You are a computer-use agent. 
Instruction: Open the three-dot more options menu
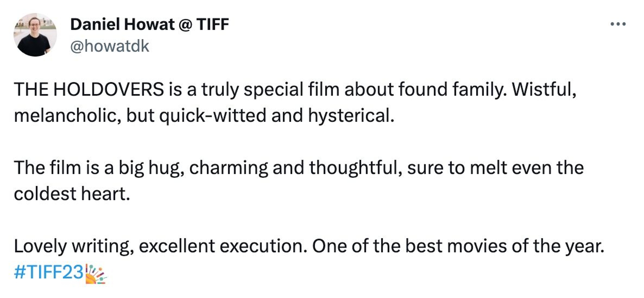(x=618, y=24)
